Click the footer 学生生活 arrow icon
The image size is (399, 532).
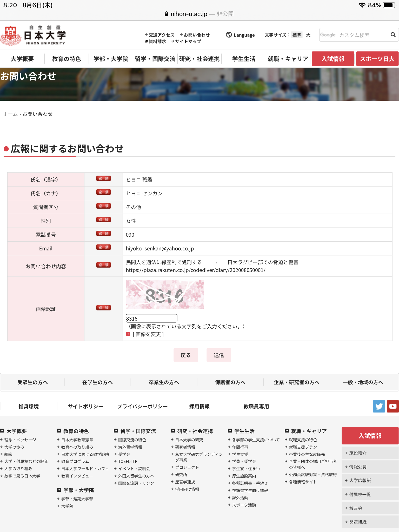230,431
